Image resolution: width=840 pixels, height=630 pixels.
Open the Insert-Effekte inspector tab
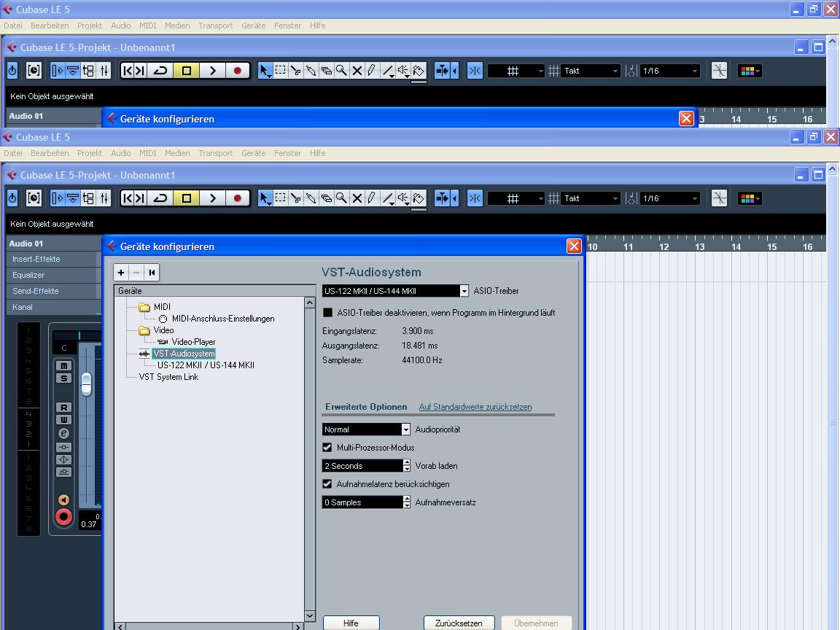pos(53,260)
